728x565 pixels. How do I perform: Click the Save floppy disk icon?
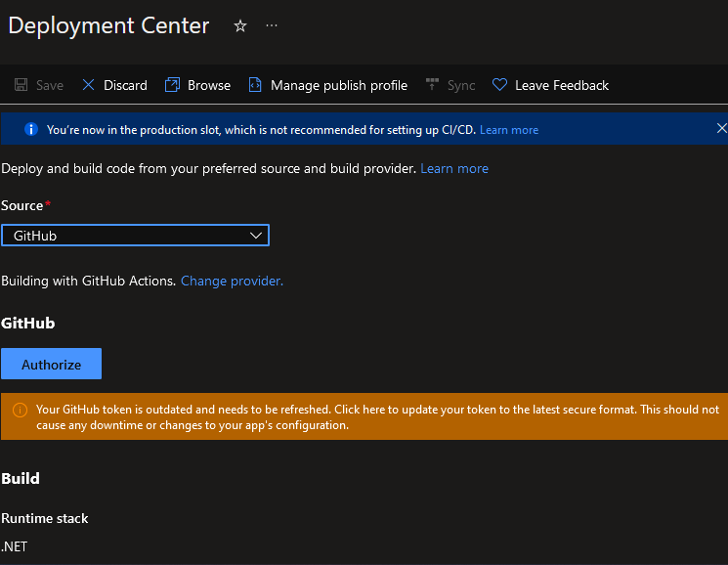[x=21, y=84]
